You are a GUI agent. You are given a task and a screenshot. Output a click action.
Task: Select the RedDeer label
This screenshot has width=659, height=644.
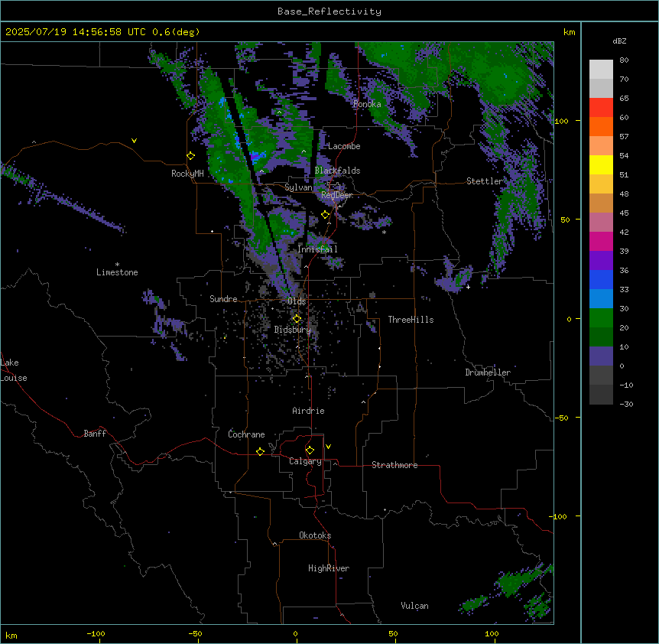tap(337, 195)
